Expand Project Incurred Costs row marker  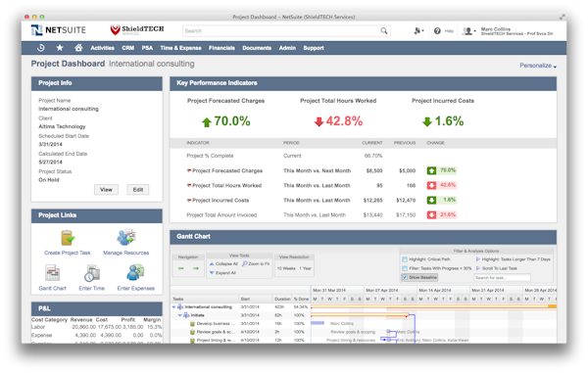point(189,201)
